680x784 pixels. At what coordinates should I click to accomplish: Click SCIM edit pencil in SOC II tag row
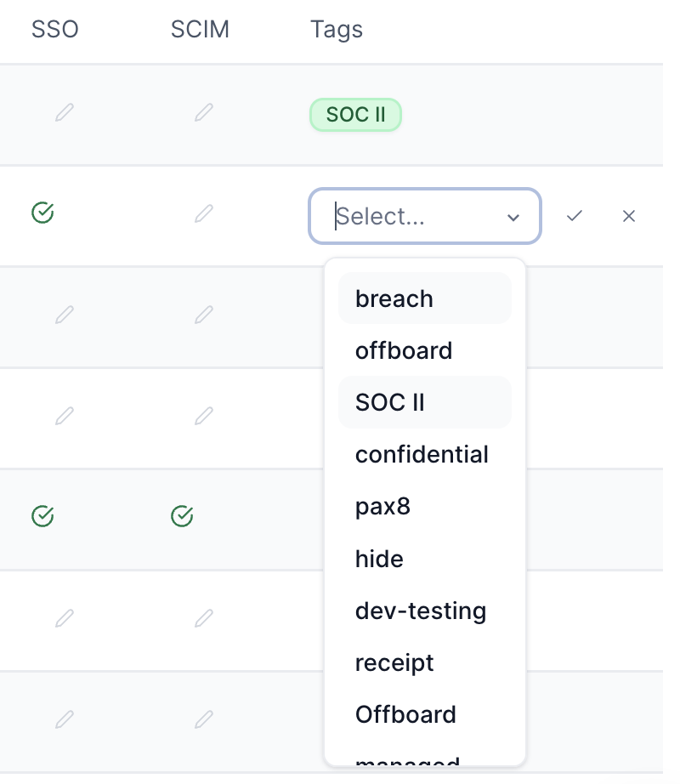tap(203, 112)
